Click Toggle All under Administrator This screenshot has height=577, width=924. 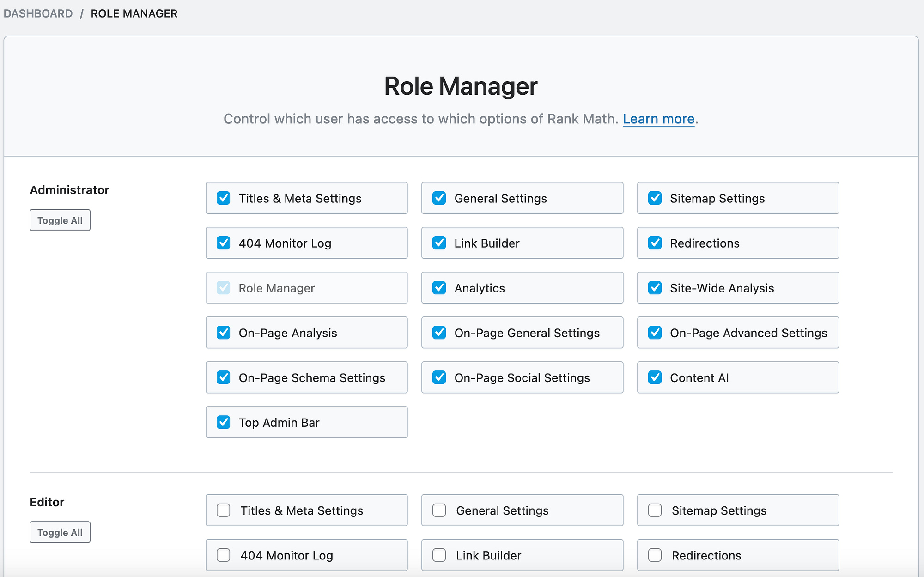pyautogui.click(x=60, y=220)
